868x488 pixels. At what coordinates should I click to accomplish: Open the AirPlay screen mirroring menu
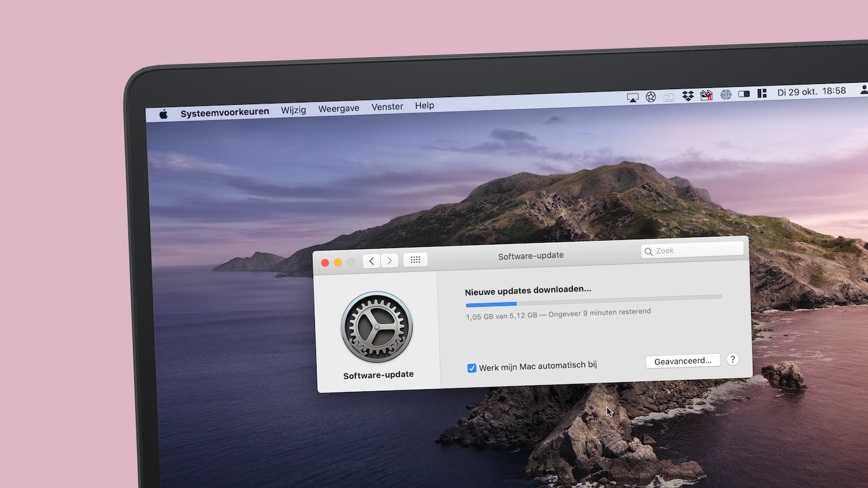pyautogui.click(x=632, y=97)
